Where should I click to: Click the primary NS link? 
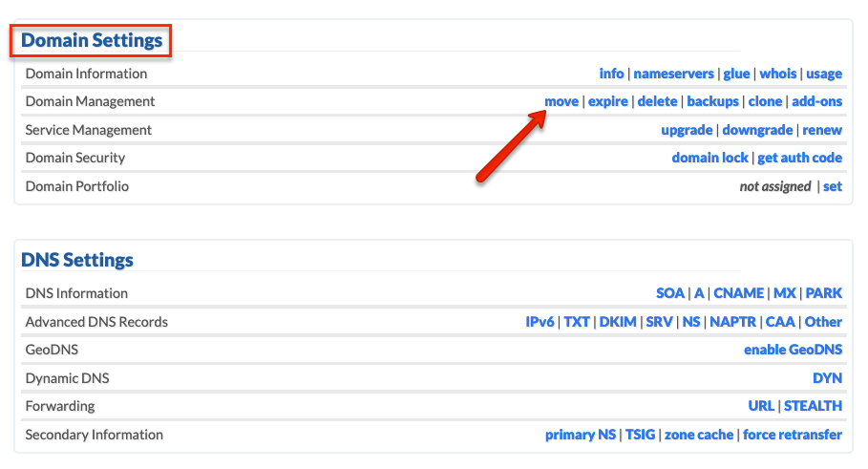point(581,436)
